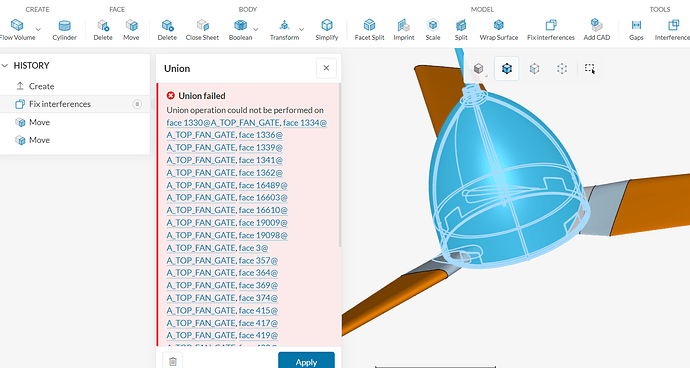Open the Fix interferences entry menu icon
The height and width of the screenshot is (368, 690).
(x=137, y=104)
